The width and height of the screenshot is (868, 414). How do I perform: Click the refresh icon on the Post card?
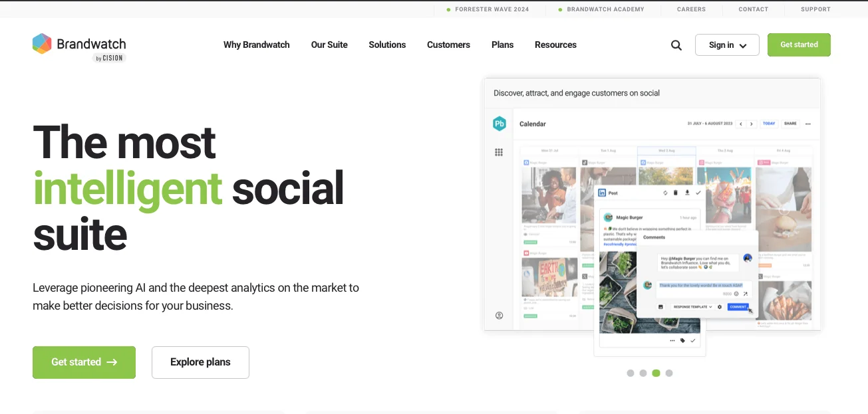tap(665, 193)
